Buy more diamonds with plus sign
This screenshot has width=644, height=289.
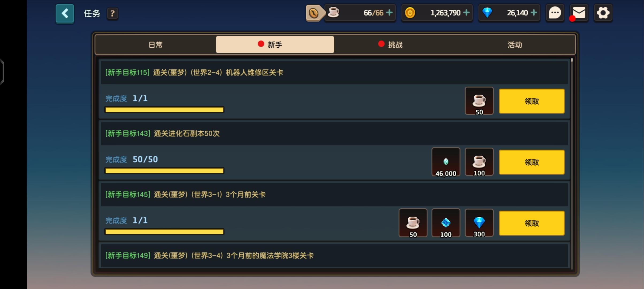click(534, 13)
